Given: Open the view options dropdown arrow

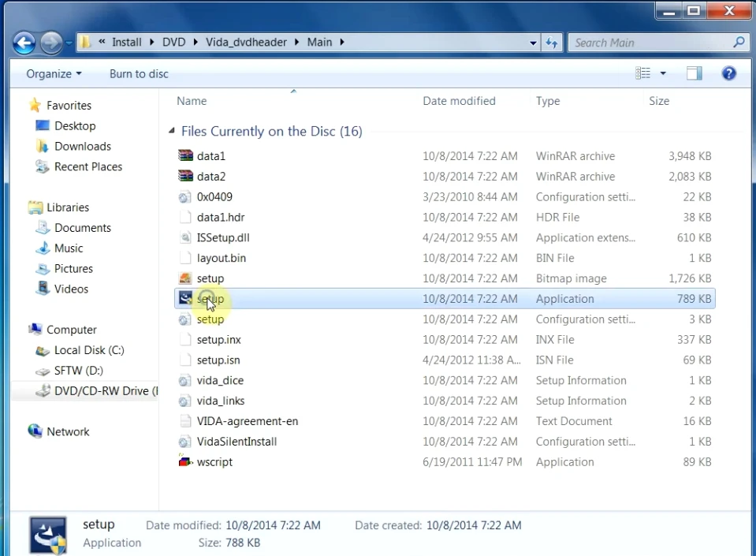Looking at the screenshot, I should (x=663, y=73).
